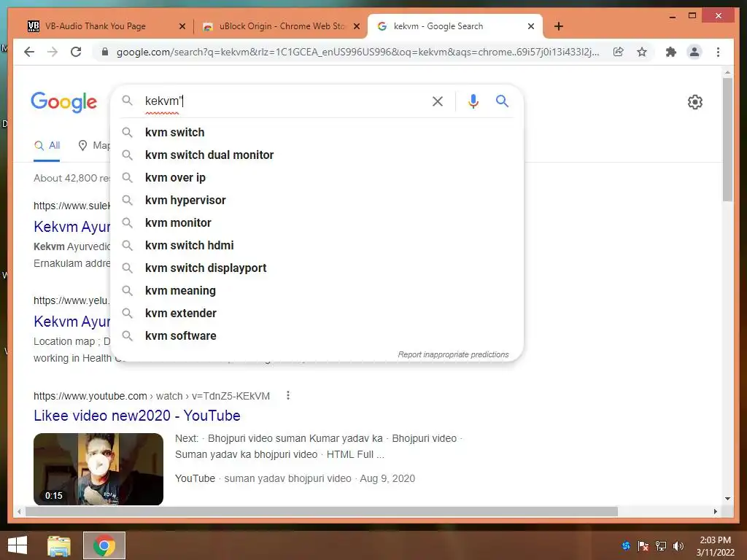747x560 pixels.
Task: Click the browser forward arrow
Action: (x=53, y=52)
